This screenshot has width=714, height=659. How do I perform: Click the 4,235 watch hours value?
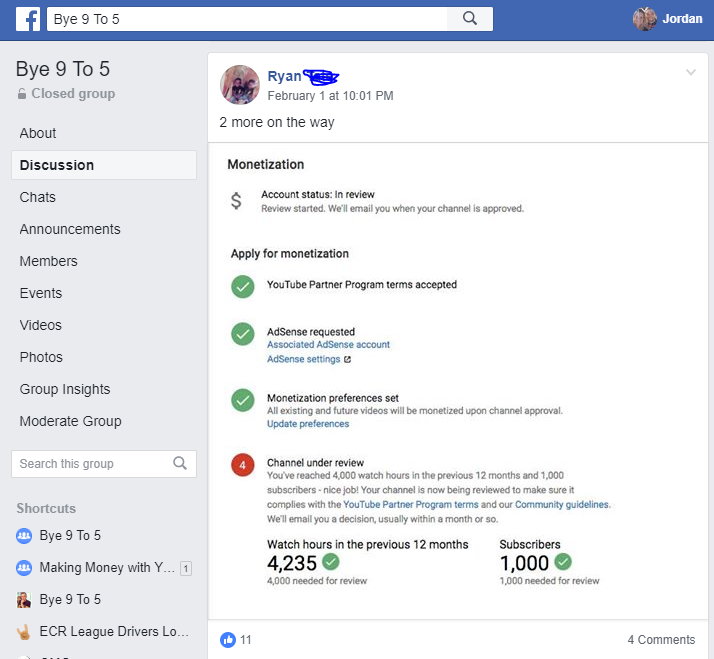click(291, 563)
